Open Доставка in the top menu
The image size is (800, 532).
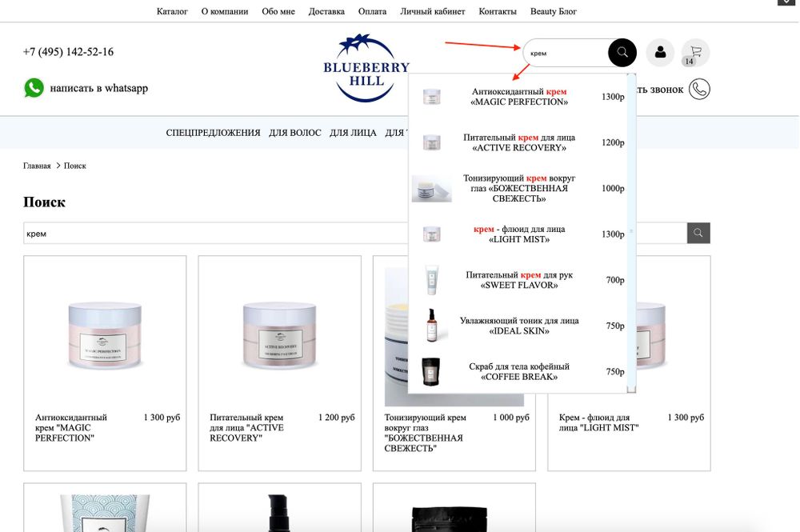tap(326, 11)
